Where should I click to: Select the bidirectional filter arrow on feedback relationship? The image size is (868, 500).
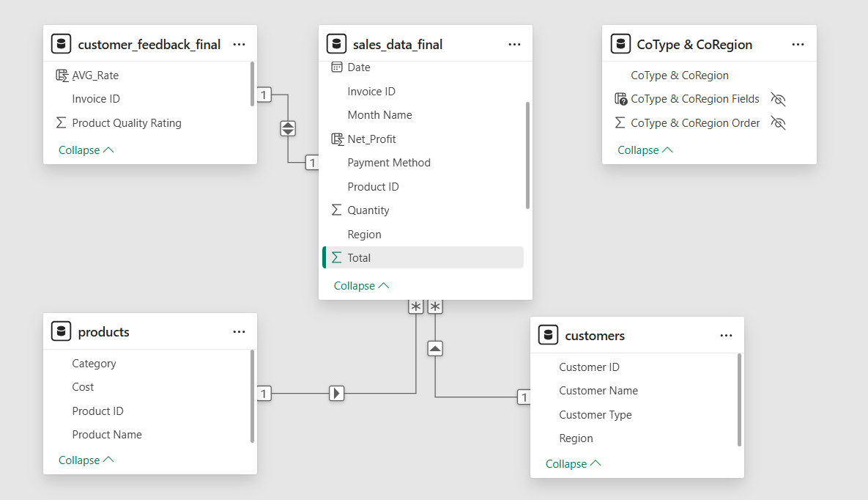coord(288,128)
